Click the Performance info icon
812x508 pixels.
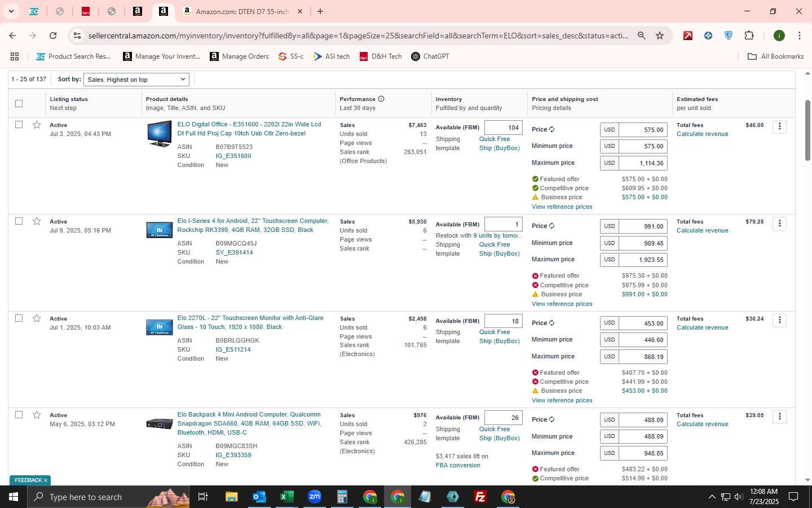[x=381, y=99]
